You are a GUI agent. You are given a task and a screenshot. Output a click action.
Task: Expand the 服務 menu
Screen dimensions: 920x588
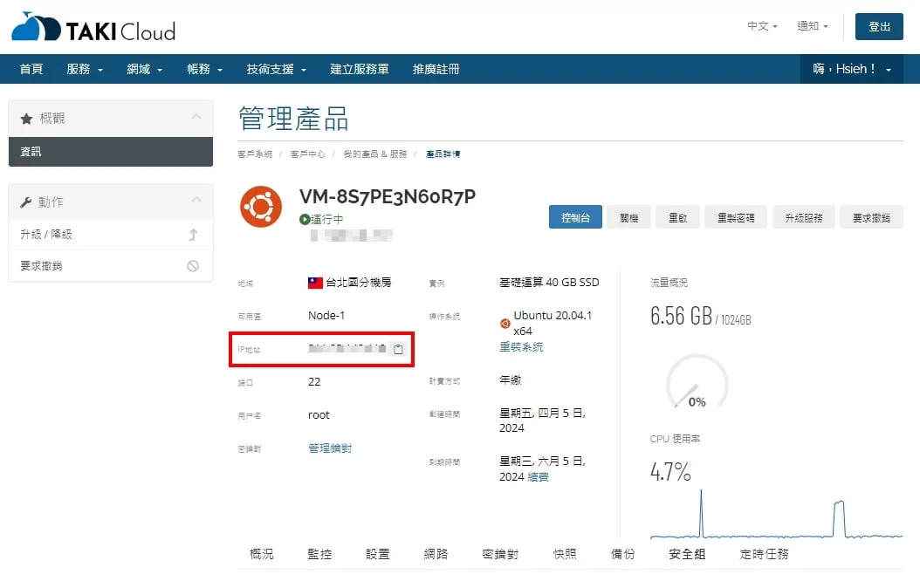tap(85, 69)
